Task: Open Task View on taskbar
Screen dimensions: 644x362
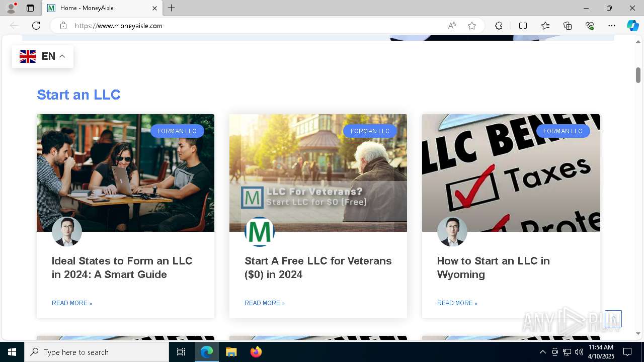Action: click(x=181, y=352)
